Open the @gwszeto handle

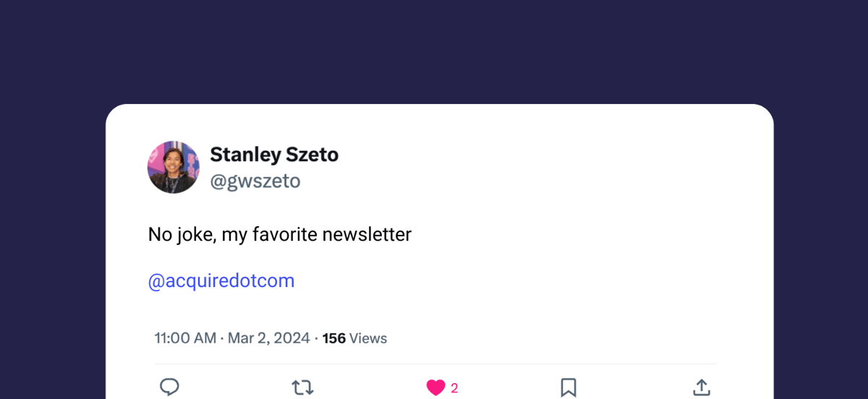(255, 181)
